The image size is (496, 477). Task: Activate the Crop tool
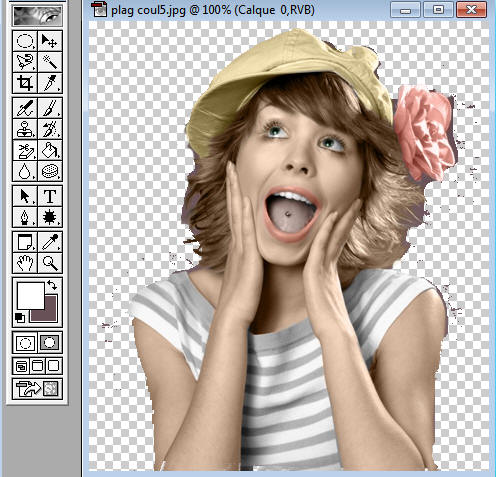point(25,83)
